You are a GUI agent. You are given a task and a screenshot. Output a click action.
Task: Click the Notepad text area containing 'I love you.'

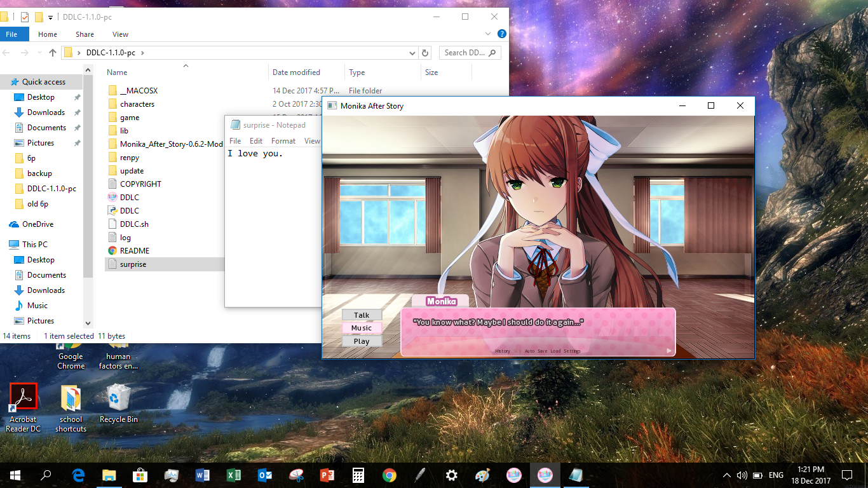pos(273,227)
